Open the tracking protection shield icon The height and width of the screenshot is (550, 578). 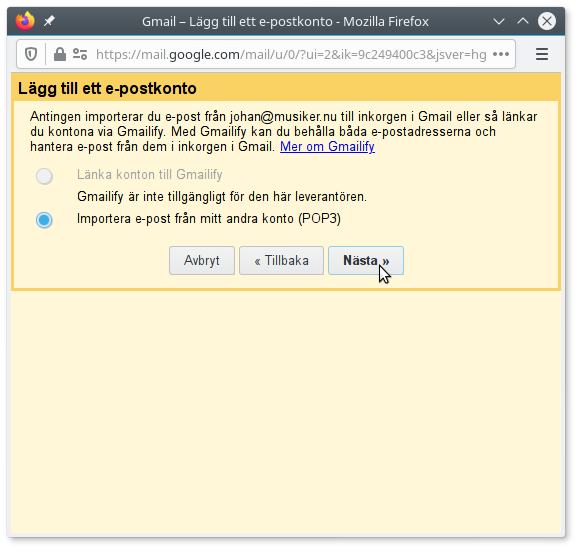tap(31, 54)
